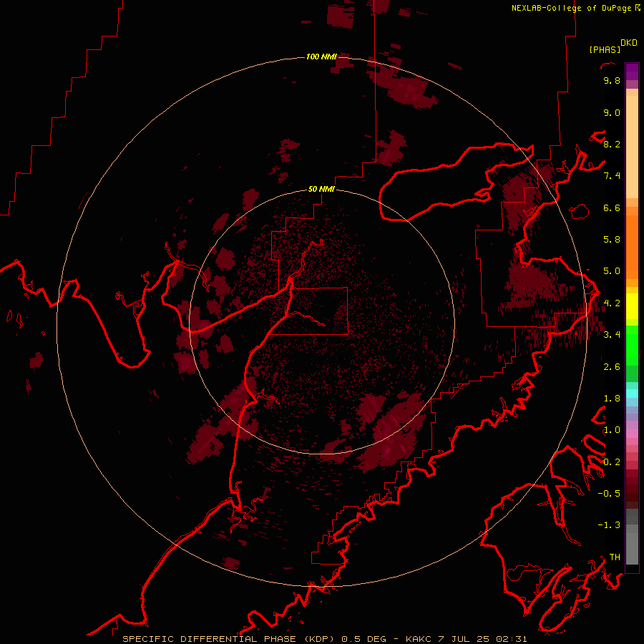Select the 4.2 value on the color scale
This screenshot has width=644, height=644.
coord(612,303)
